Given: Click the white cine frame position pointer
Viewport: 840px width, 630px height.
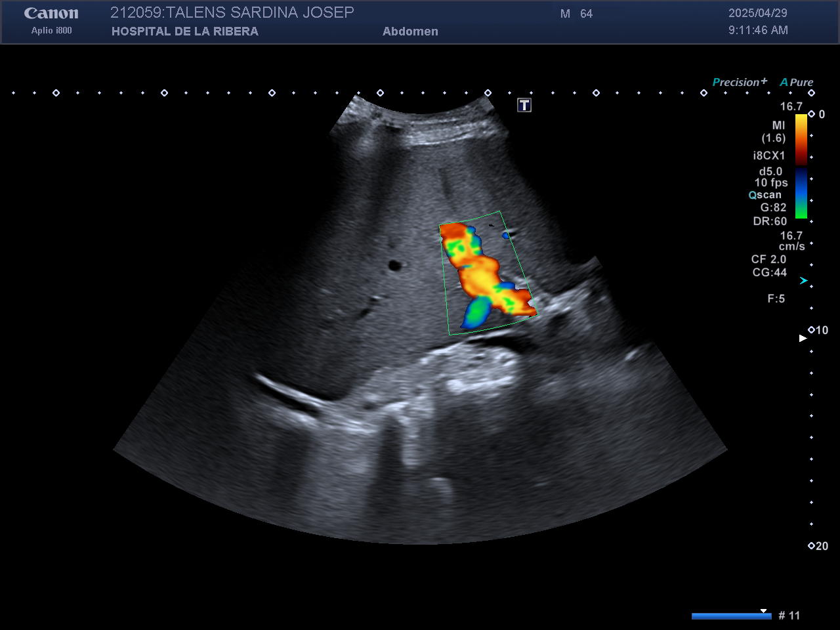Looking at the screenshot, I should [763, 611].
